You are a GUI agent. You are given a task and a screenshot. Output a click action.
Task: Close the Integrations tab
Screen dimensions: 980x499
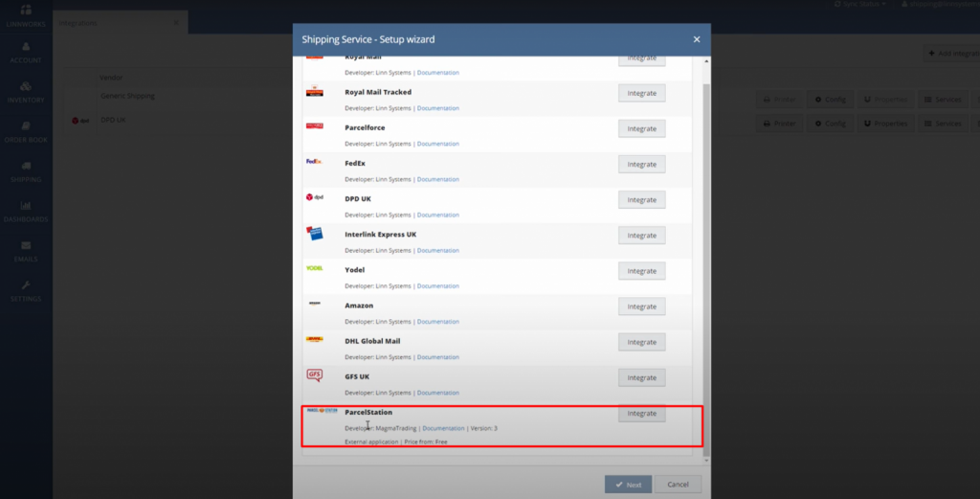click(x=176, y=23)
